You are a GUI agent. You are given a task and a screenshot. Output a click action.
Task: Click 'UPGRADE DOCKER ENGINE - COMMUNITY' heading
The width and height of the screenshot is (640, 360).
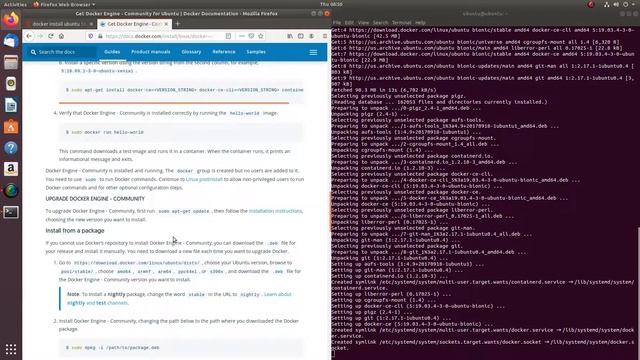coord(95,199)
